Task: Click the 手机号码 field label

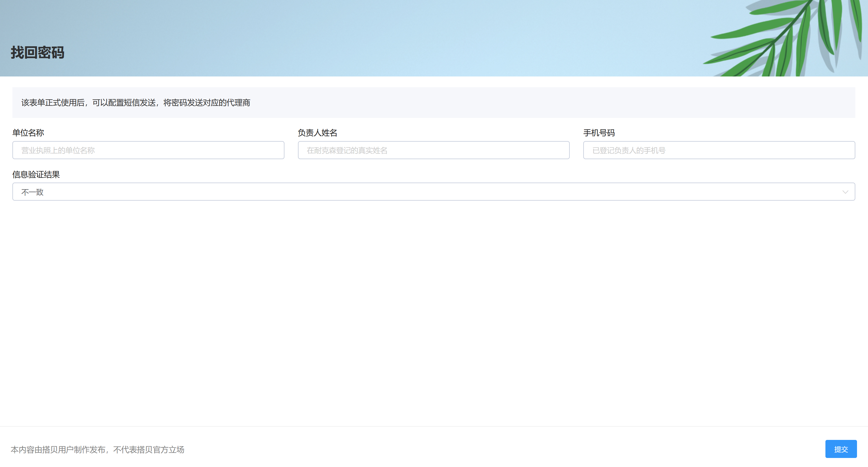Action: (x=599, y=133)
